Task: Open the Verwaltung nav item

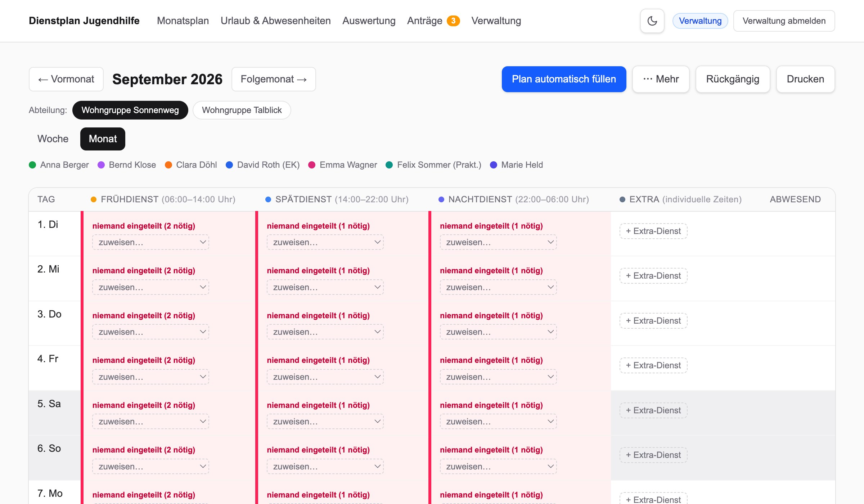Action: 496,21
